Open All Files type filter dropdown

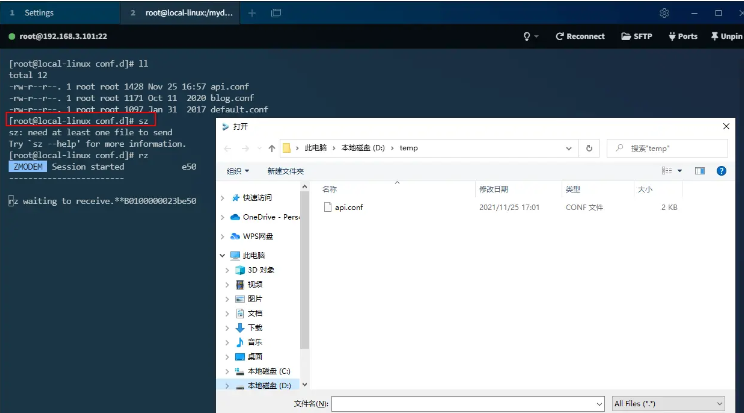[668, 404]
